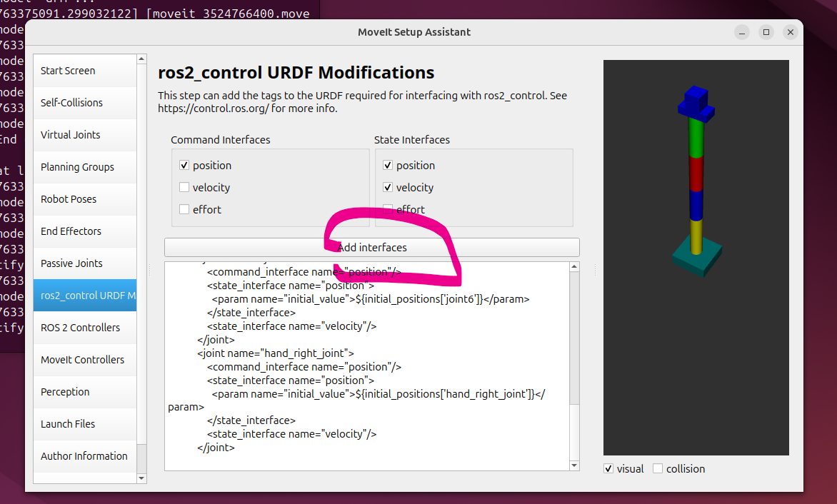Click the initial_positions['joint6'] param line
This screenshot has width=837, height=504.
[371, 298]
